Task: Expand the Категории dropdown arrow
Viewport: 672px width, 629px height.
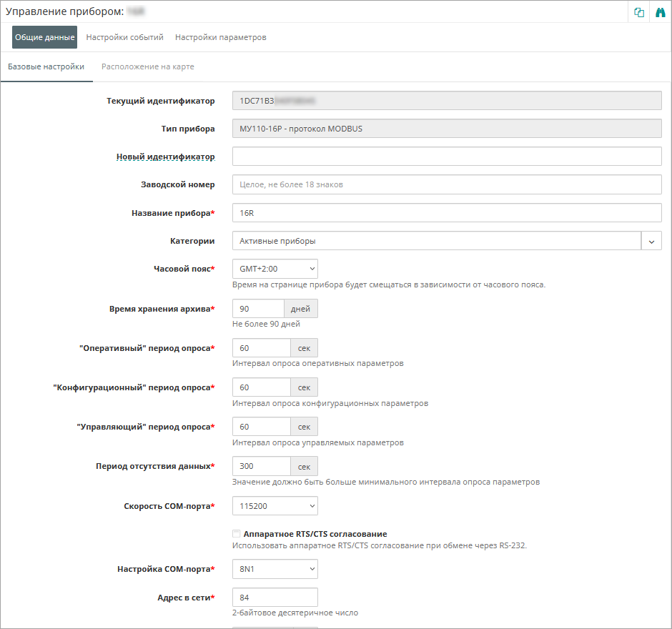Action: [651, 241]
